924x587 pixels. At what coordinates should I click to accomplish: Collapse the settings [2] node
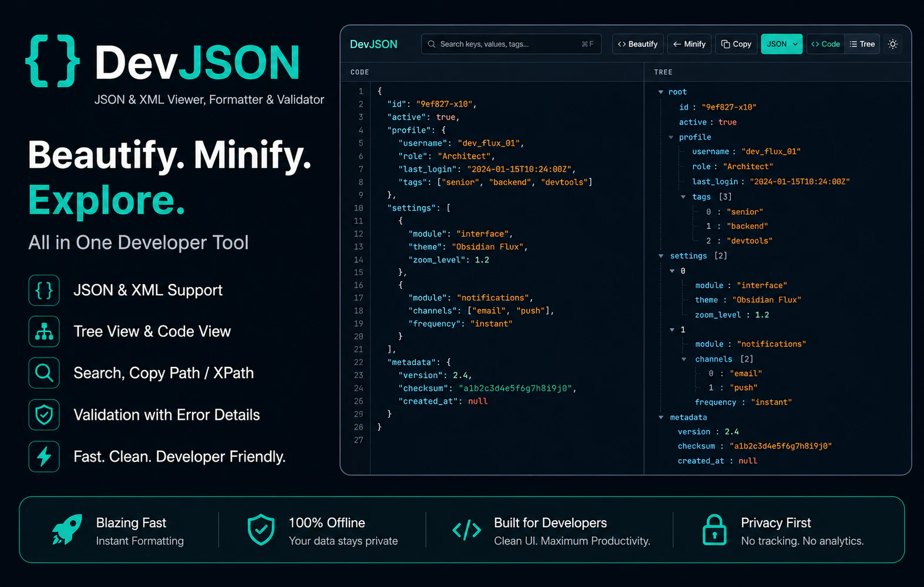click(661, 256)
